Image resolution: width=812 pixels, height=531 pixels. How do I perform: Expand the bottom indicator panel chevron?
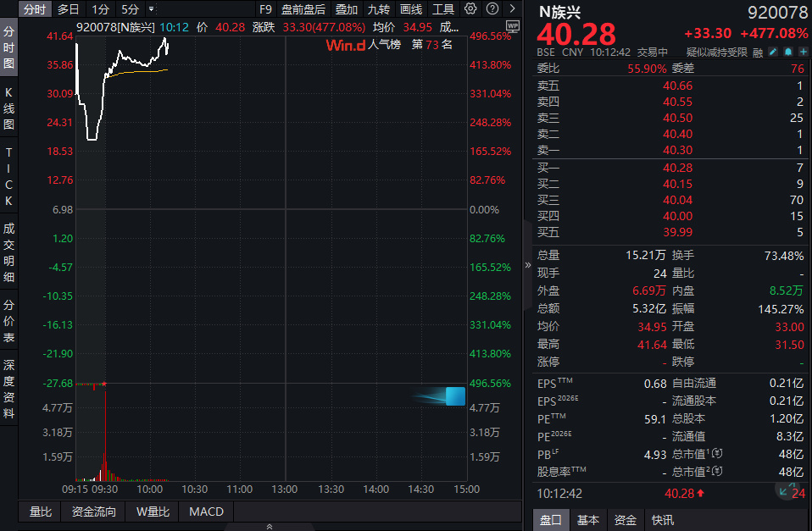click(x=270, y=527)
